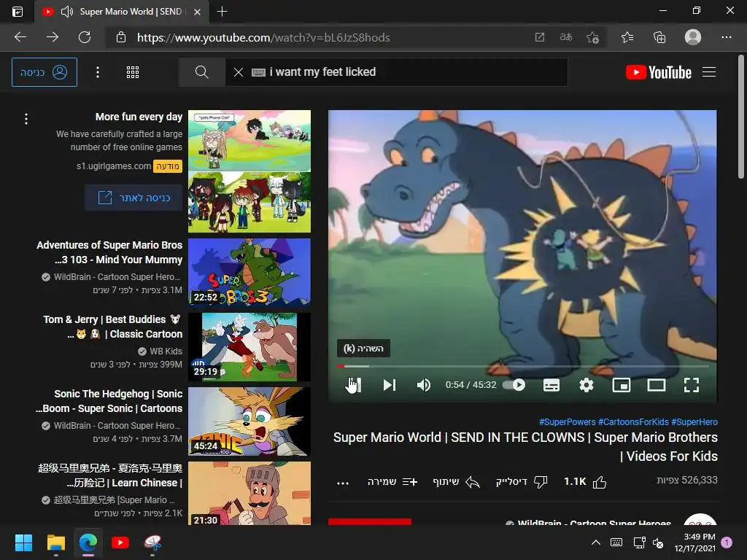The width and height of the screenshot is (747, 560).
Task: Skip to the next video
Action: tap(390, 385)
